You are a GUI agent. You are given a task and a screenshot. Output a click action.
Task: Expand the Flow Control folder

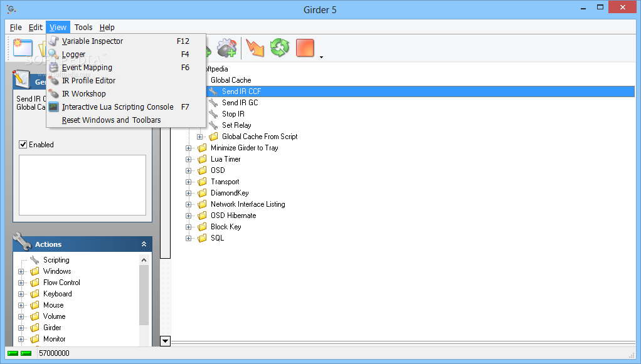click(x=21, y=283)
